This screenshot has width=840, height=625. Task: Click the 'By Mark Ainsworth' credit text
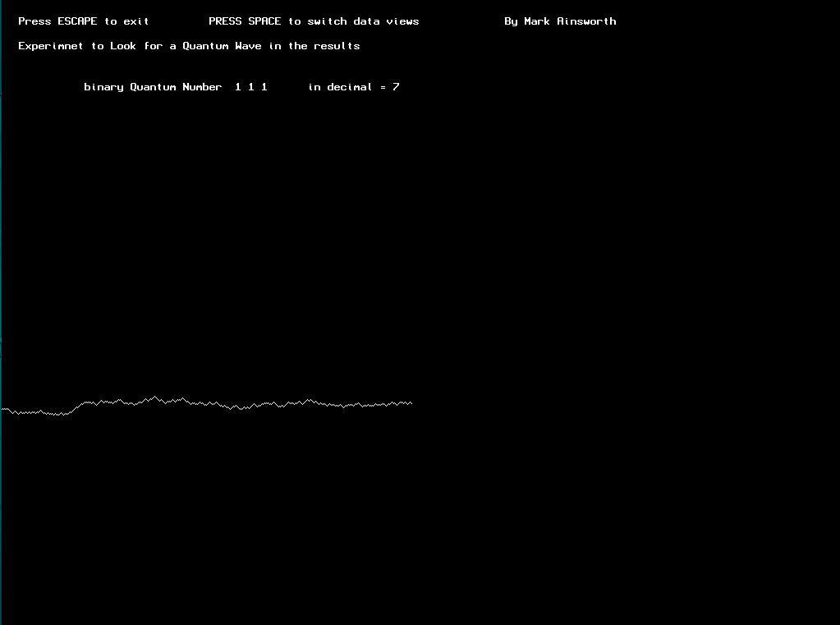[560, 21]
